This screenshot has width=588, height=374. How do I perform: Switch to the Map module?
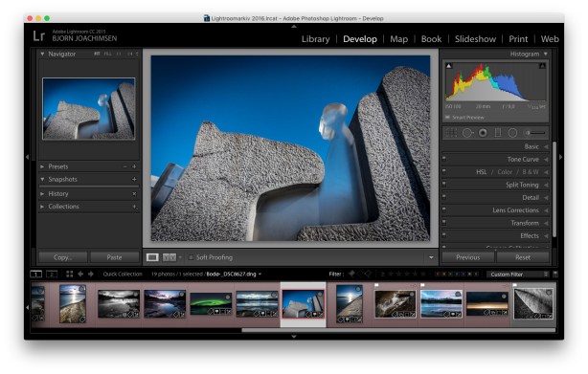pyautogui.click(x=398, y=39)
